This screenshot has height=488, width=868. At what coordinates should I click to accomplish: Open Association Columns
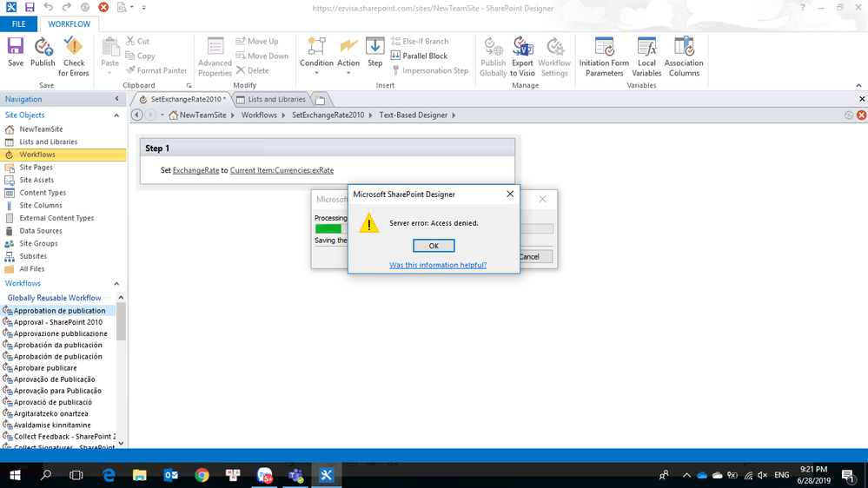(x=684, y=57)
